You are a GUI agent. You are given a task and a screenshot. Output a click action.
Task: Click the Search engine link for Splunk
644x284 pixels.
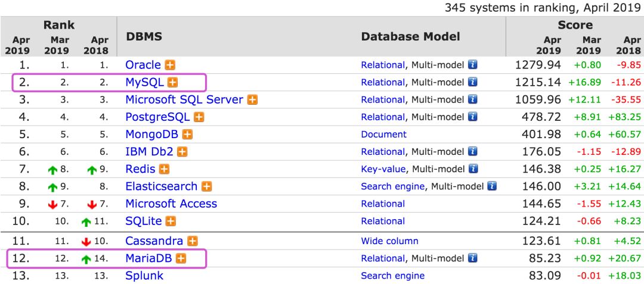pyautogui.click(x=392, y=276)
